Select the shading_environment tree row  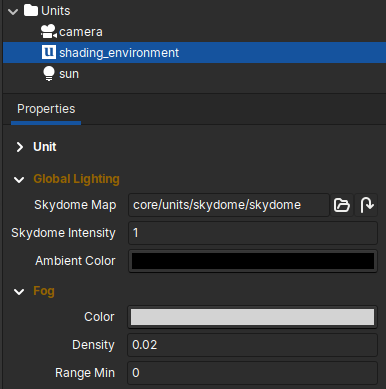coord(194,52)
